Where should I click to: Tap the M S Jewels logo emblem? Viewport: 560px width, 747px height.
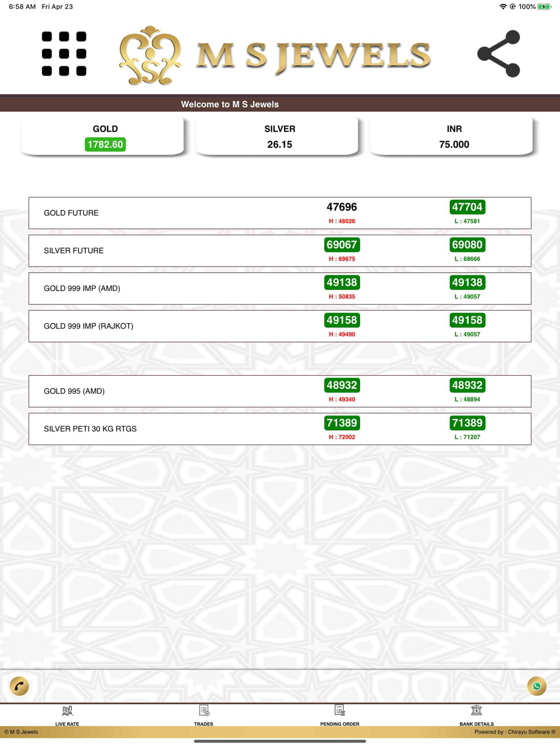click(150, 55)
